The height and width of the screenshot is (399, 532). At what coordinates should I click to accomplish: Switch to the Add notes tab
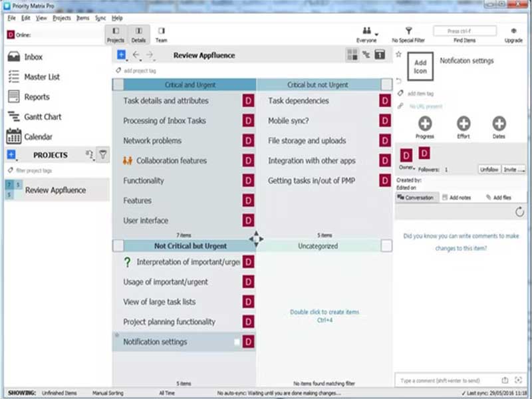pyautogui.click(x=457, y=198)
